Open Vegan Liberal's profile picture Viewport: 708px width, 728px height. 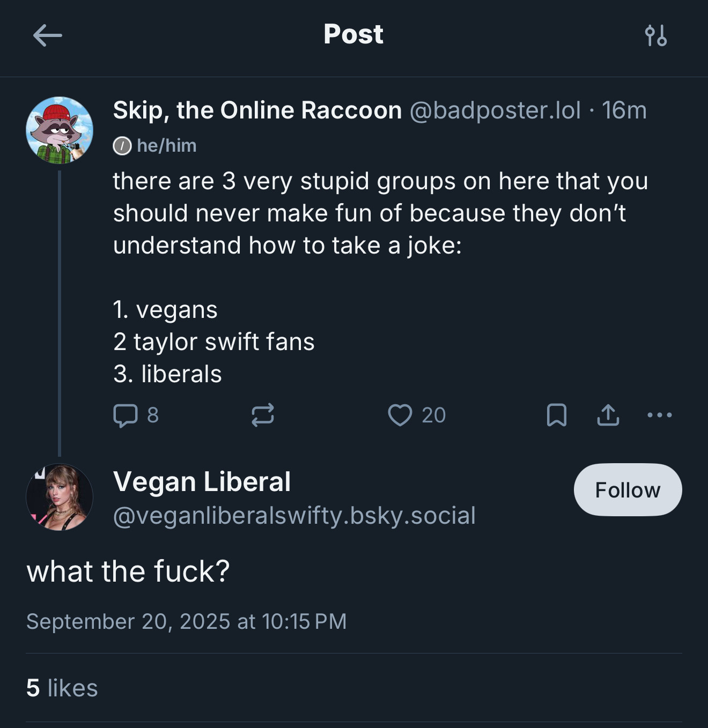(x=60, y=497)
